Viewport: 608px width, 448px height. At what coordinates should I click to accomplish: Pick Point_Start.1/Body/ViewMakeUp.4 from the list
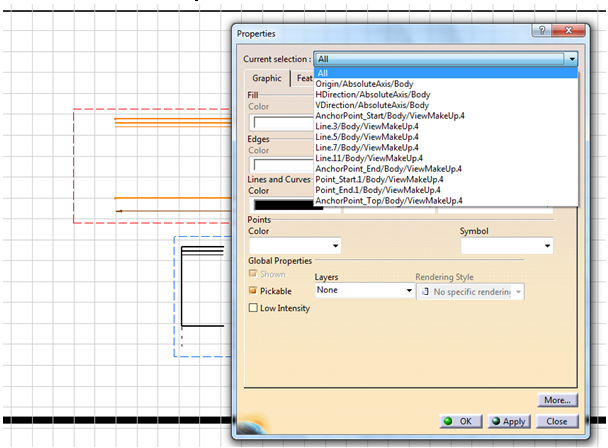pos(378,180)
